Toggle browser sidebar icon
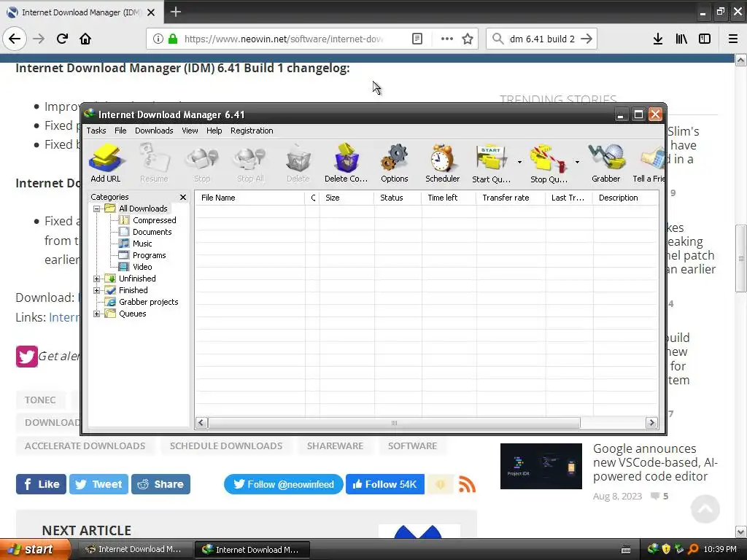The height and width of the screenshot is (560, 747). 705,39
